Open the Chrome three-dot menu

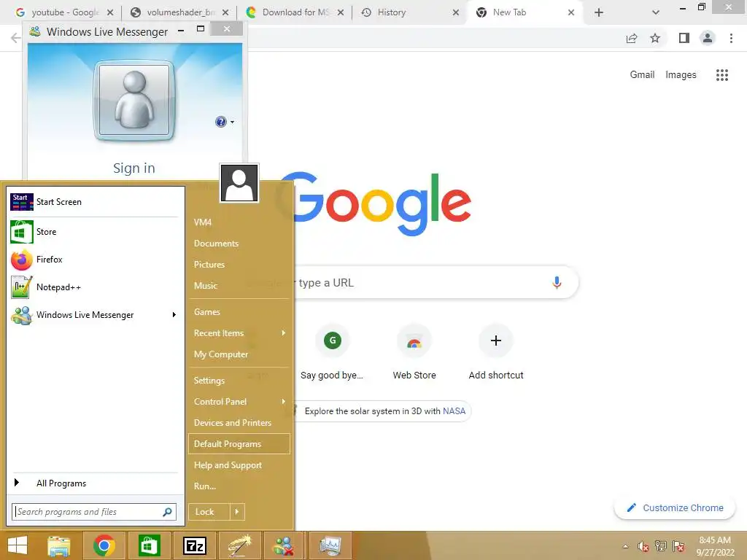coord(731,38)
